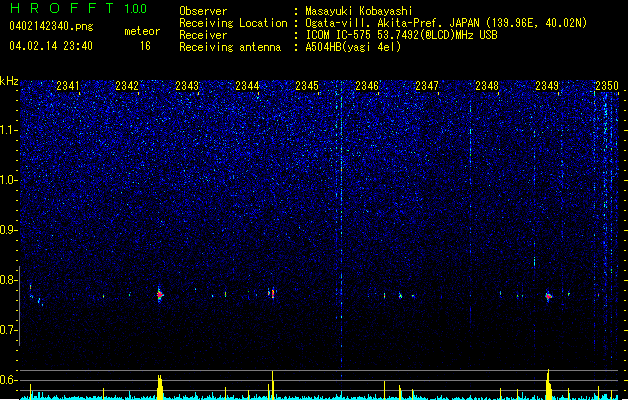Click the 2346 time marker

(x=367, y=86)
